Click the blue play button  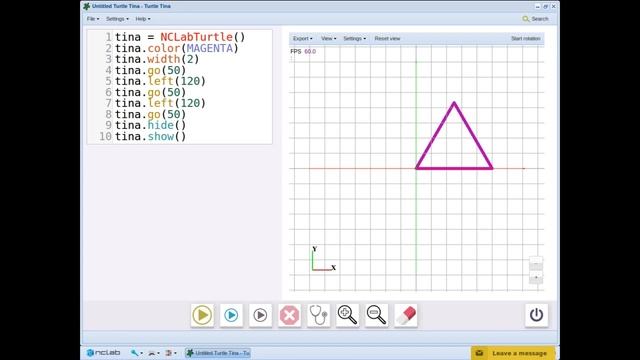point(231,315)
